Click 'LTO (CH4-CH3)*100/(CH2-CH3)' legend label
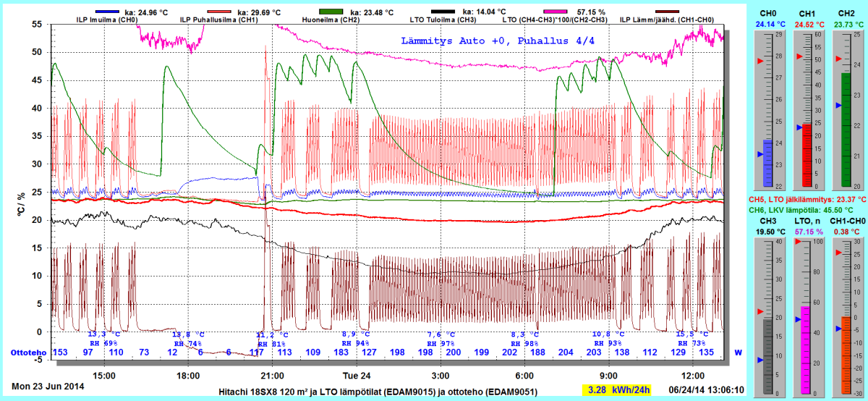This screenshot has width=868, height=401. pyautogui.click(x=555, y=20)
